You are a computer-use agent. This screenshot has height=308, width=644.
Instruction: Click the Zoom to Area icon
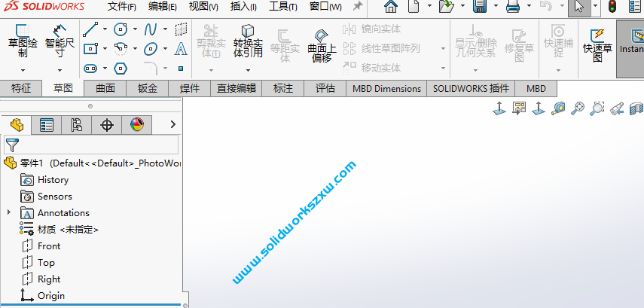coord(597,108)
